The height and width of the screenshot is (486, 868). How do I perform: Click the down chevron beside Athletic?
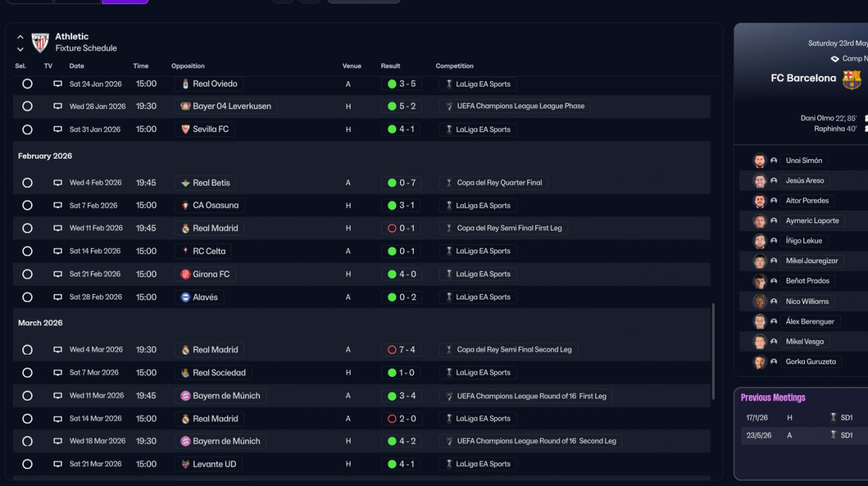click(x=20, y=49)
